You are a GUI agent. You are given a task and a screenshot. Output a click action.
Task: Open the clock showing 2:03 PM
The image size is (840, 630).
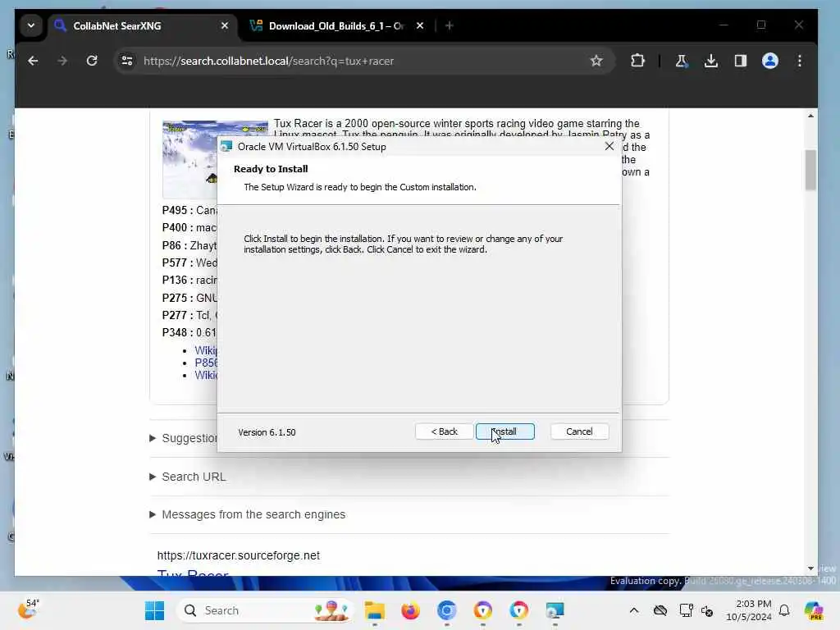[x=748, y=610]
